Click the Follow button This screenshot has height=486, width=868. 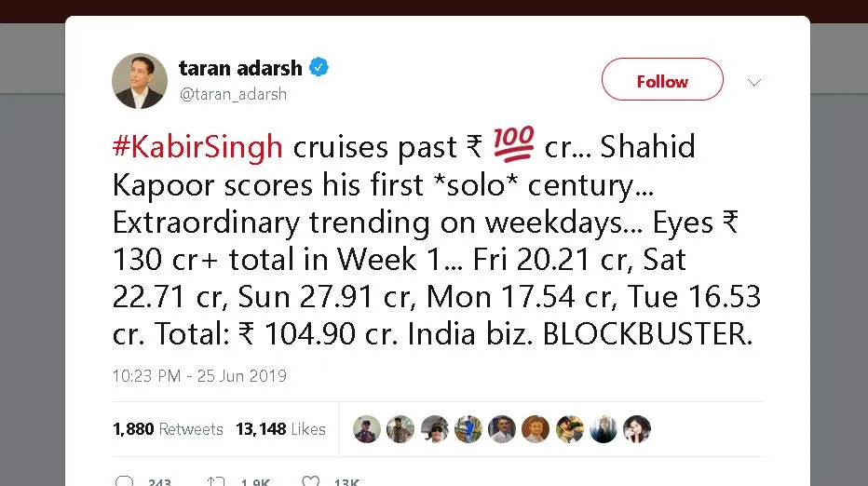(662, 81)
